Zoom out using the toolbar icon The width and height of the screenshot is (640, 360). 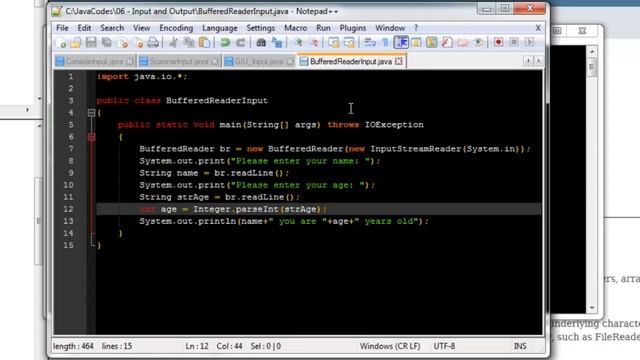(313, 42)
